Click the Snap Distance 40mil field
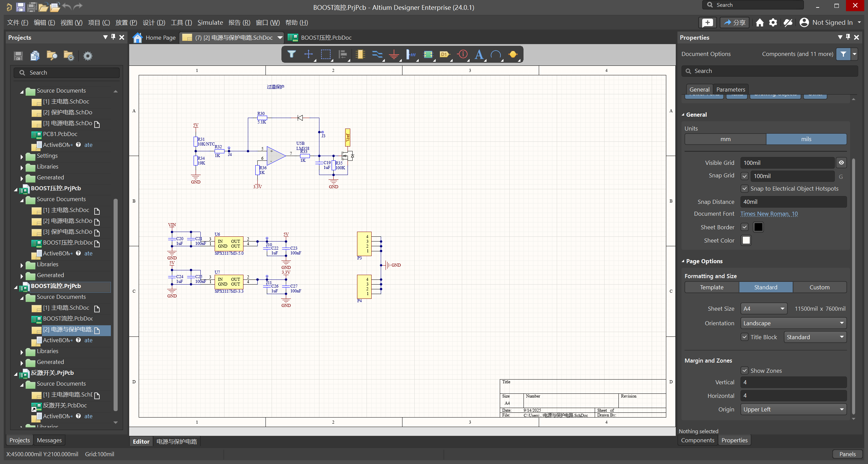The height and width of the screenshot is (464, 868). point(793,202)
